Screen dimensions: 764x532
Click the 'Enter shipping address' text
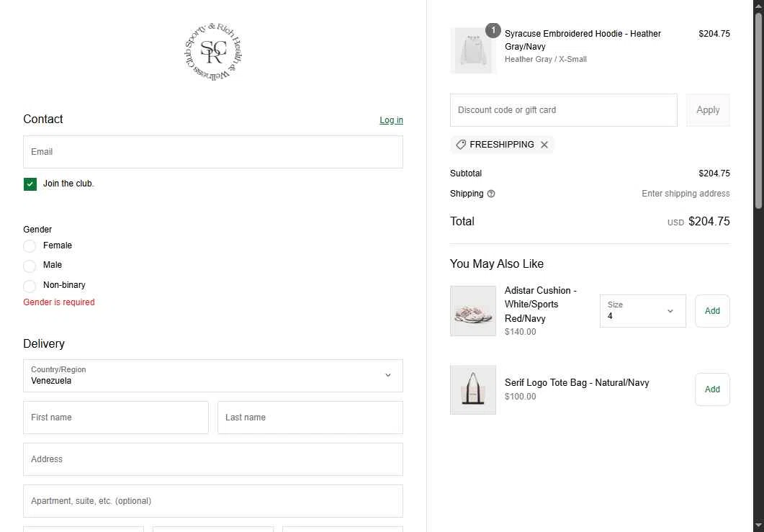[686, 194]
